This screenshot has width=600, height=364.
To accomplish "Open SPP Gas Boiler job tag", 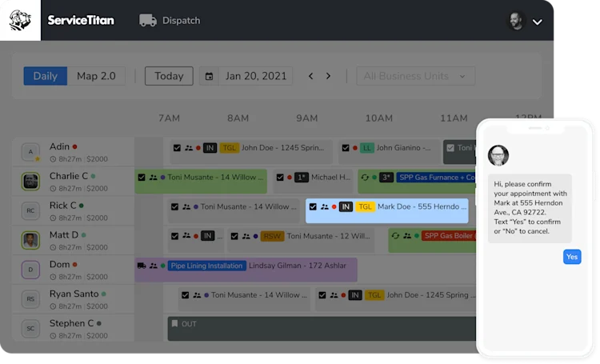I will tap(449, 236).
